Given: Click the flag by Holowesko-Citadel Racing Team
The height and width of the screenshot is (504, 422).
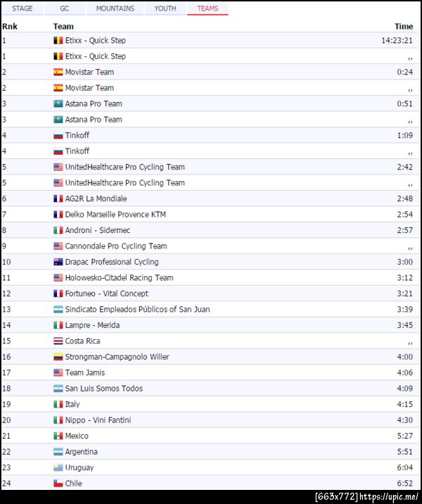Looking at the screenshot, I should 58,278.
